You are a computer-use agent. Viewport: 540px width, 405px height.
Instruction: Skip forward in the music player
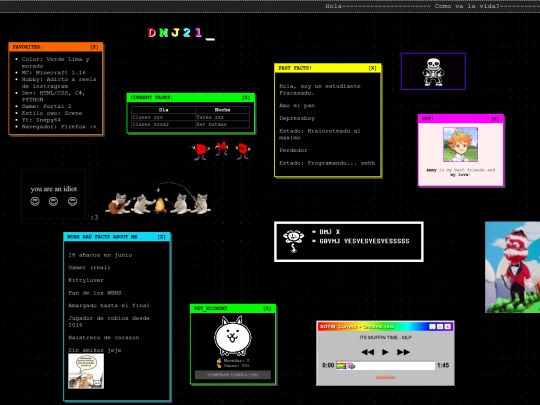403,352
